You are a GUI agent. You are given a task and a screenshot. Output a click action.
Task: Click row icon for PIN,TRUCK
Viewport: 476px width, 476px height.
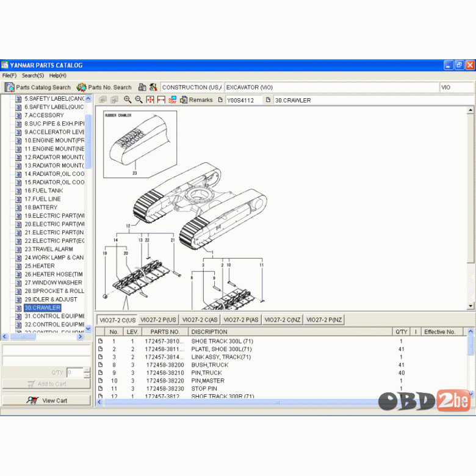(x=101, y=373)
